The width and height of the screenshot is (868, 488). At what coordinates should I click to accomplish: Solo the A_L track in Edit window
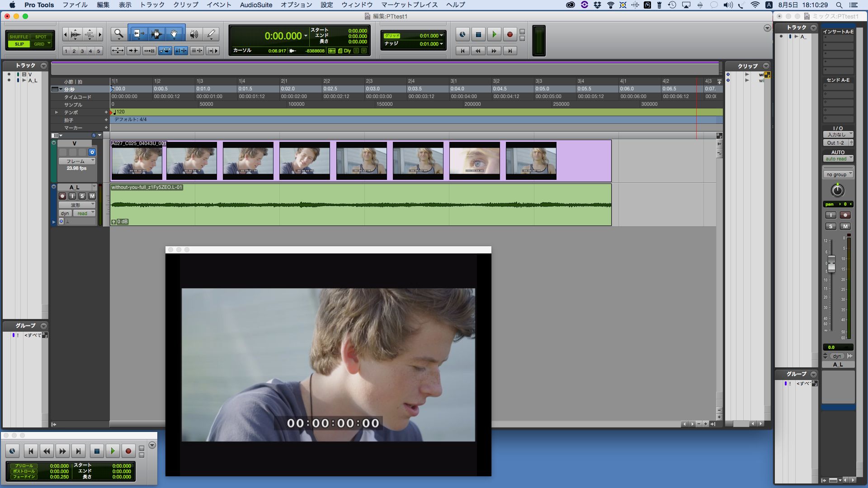[x=82, y=196]
